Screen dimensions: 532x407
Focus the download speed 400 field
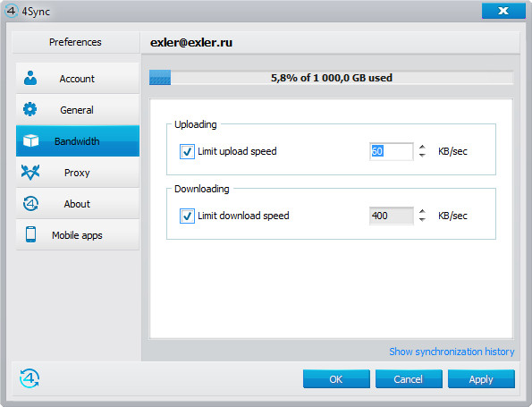392,216
